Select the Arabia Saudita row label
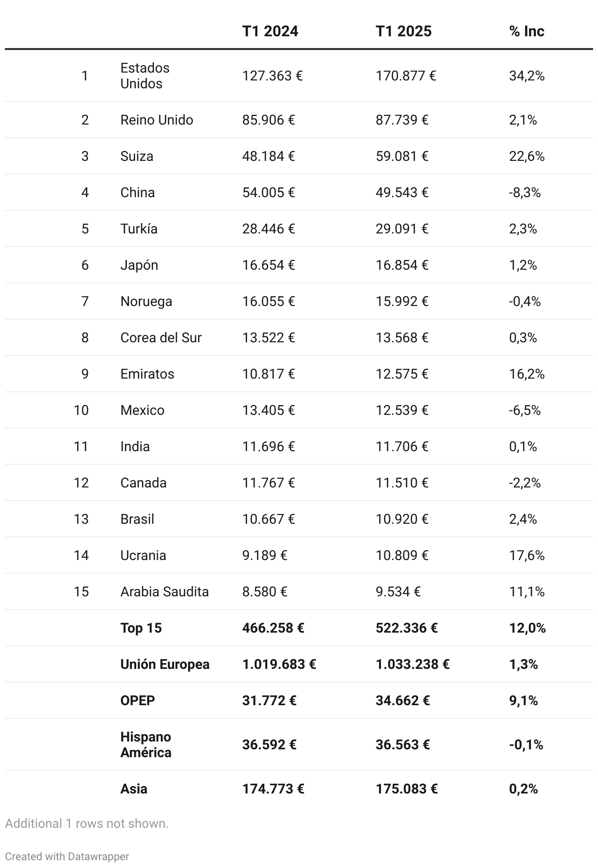Image resolution: width=598 pixels, height=868 pixels. coord(164,592)
